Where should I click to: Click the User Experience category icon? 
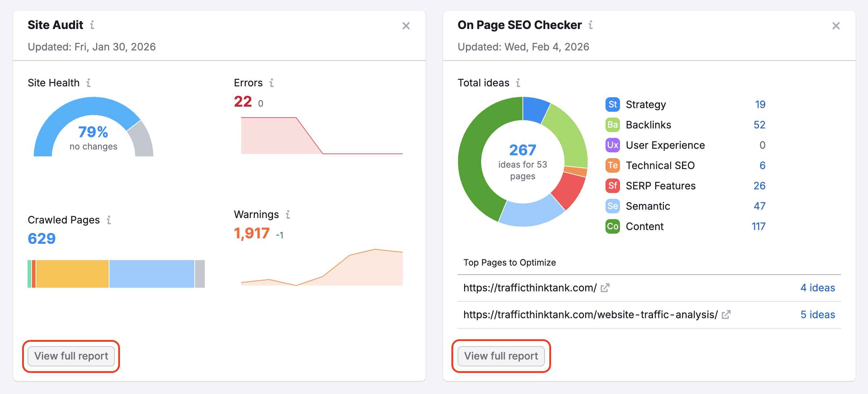612,145
